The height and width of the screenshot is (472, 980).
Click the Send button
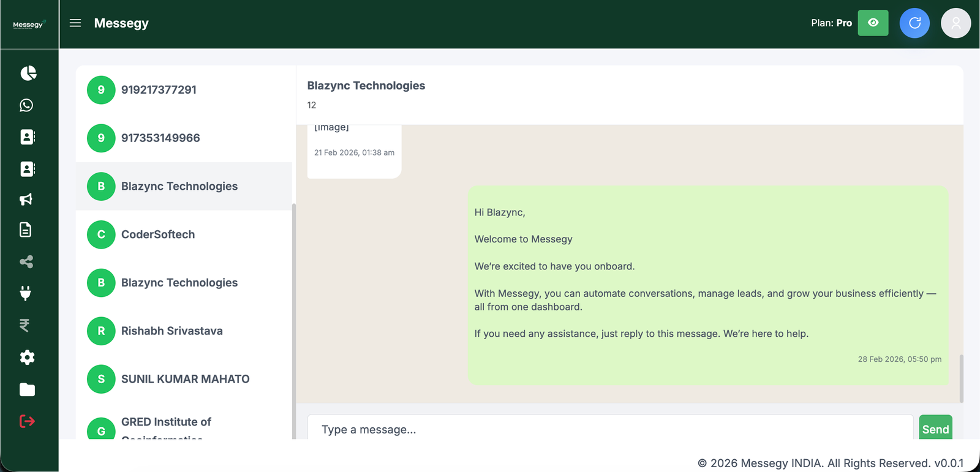[935, 427]
